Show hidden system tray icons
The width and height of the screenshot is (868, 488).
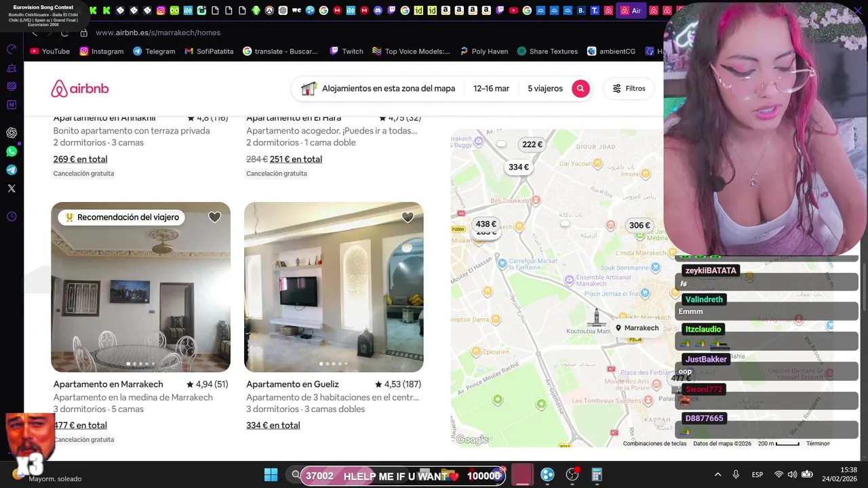click(x=717, y=475)
